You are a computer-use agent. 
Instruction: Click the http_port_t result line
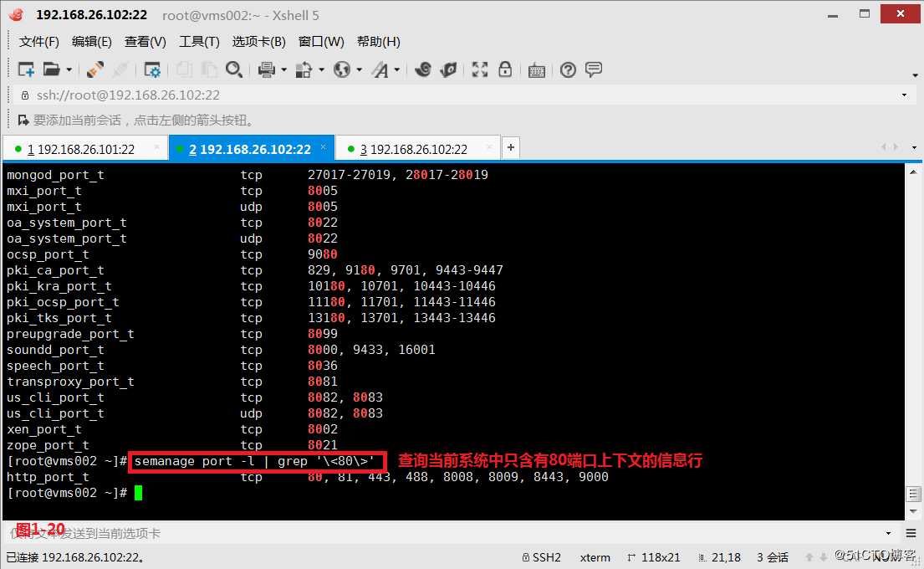308,477
